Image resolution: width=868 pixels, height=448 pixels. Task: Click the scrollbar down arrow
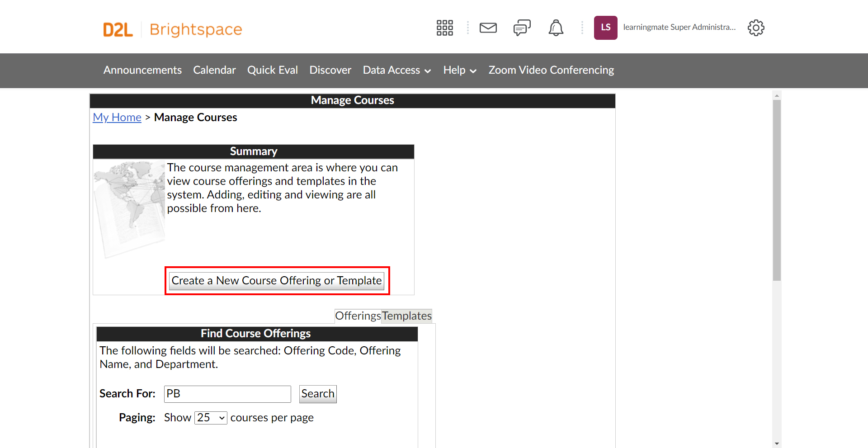pos(777,444)
